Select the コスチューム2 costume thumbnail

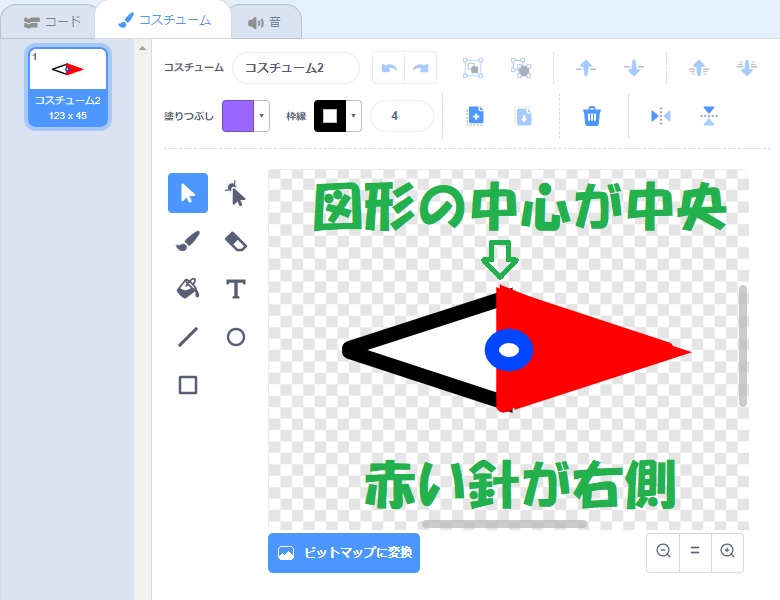(x=68, y=87)
